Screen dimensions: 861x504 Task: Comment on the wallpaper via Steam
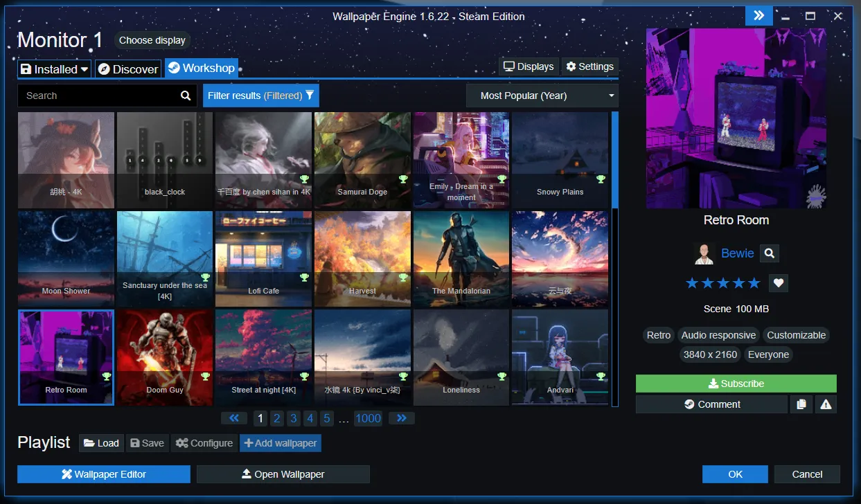pyautogui.click(x=712, y=404)
